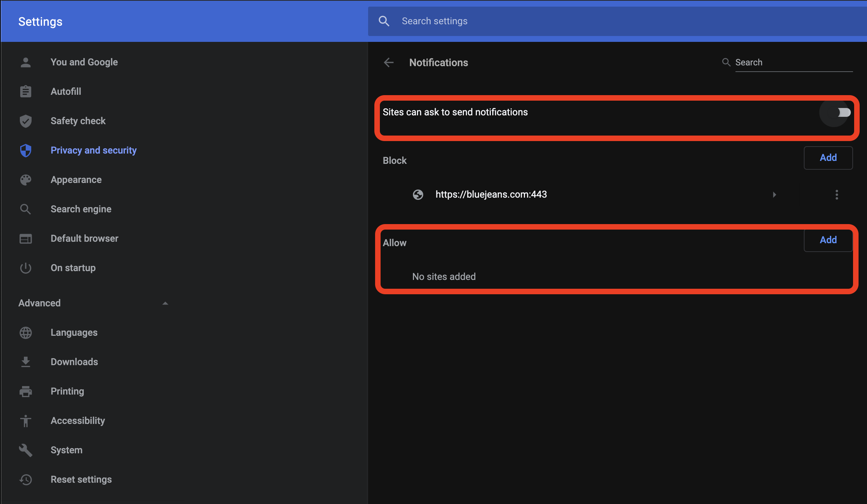
Task: Click the Languages globe icon
Action: [26, 332]
